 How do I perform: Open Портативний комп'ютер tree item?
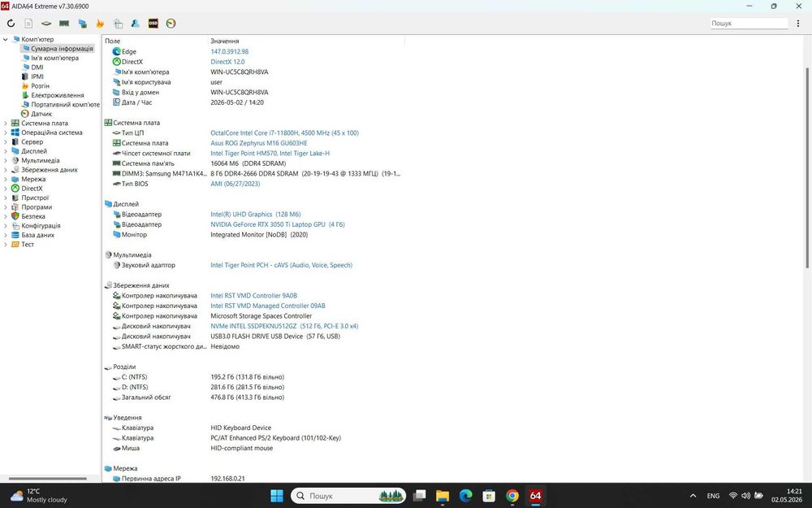click(65, 105)
